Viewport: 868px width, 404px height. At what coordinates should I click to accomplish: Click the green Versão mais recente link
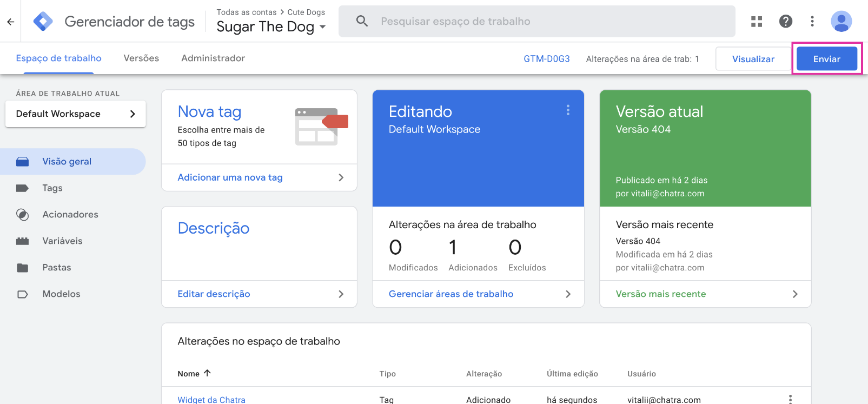(661, 294)
